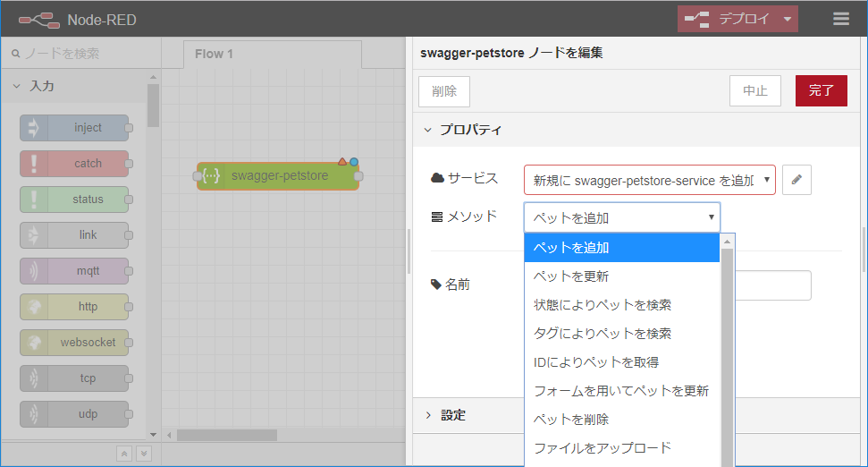This screenshot has height=467, width=868.
Task: Choose 状態によりペットを検索 option
Action: pos(621,305)
